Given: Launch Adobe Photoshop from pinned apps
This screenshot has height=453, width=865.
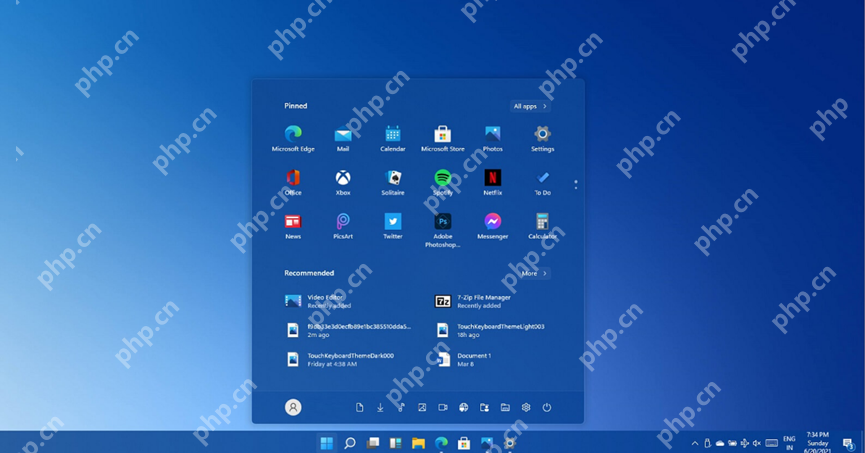Looking at the screenshot, I should click(x=442, y=230).
